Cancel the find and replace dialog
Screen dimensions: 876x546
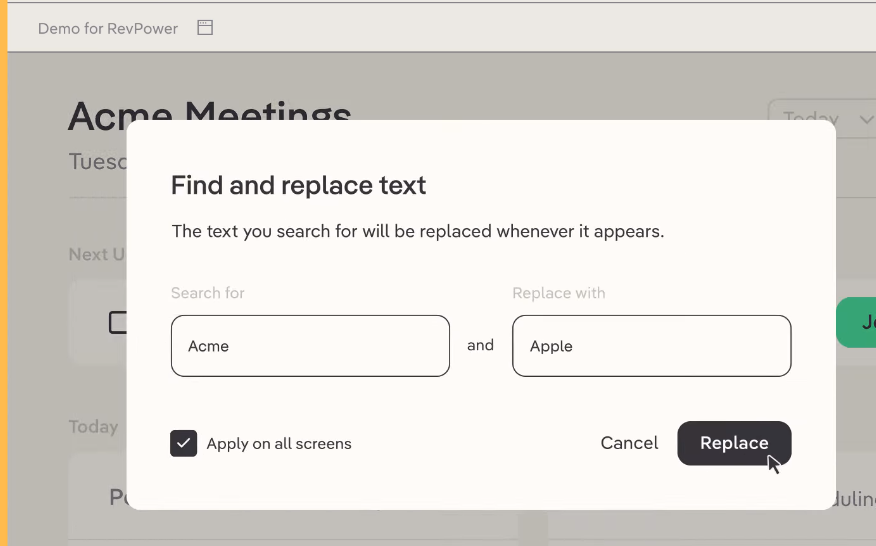(x=629, y=443)
